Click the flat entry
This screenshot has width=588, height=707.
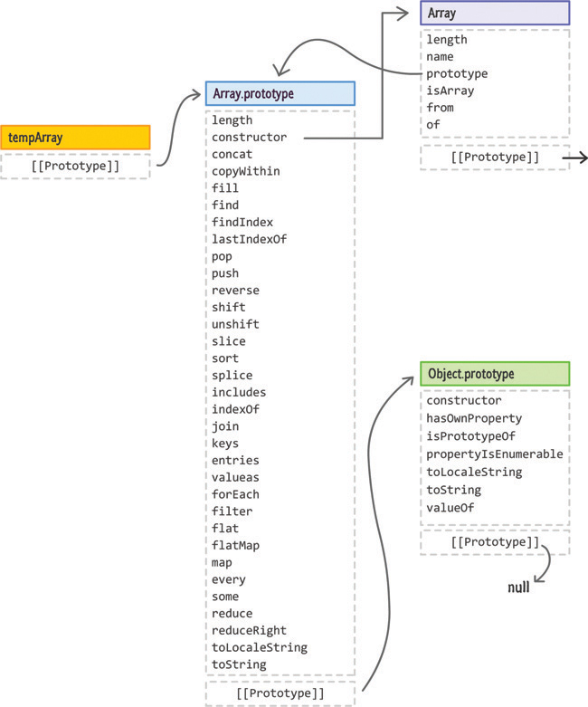pos(225,529)
